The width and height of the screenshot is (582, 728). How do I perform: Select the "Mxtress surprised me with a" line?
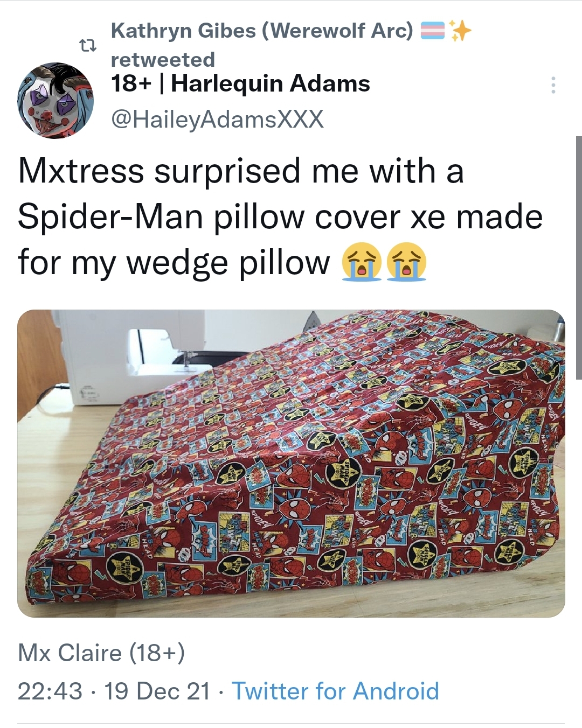[x=241, y=171]
